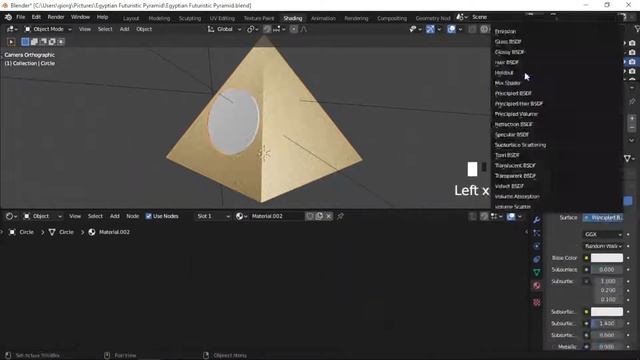Screen dimensions: 640x360
Task: Switch to the Shading workspace tab
Action: pyautogui.click(x=293, y=18)
